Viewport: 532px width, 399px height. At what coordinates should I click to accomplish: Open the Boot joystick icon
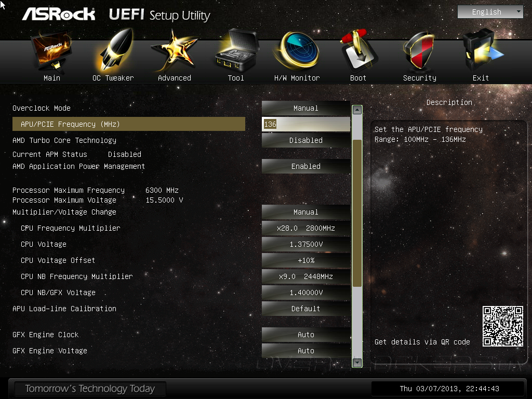358,50
